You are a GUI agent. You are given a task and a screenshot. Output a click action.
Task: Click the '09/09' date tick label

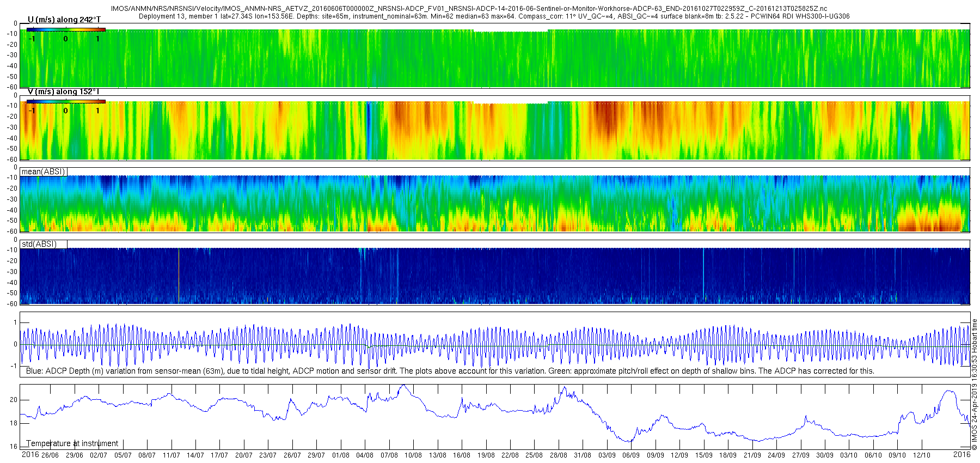[x=656, y=455]
